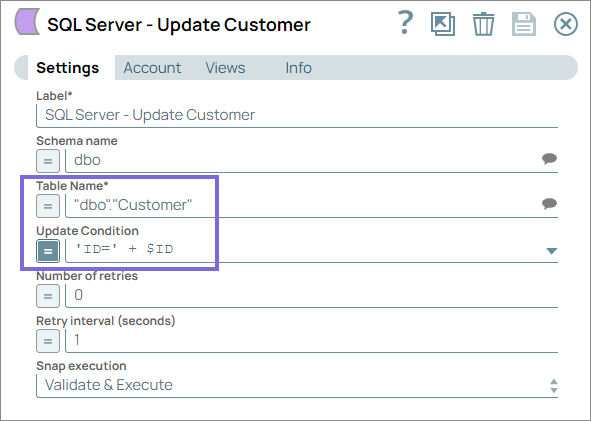Click the pop-out window icon
This screenshot has width=591, height=421.
[x=443, y=24]
